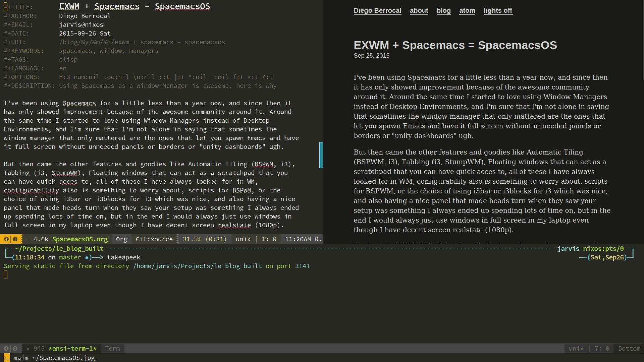The height and width of the screenshot is (362, 644).
Task: Open the blog navigation link
Action: [x=443, y=10]
